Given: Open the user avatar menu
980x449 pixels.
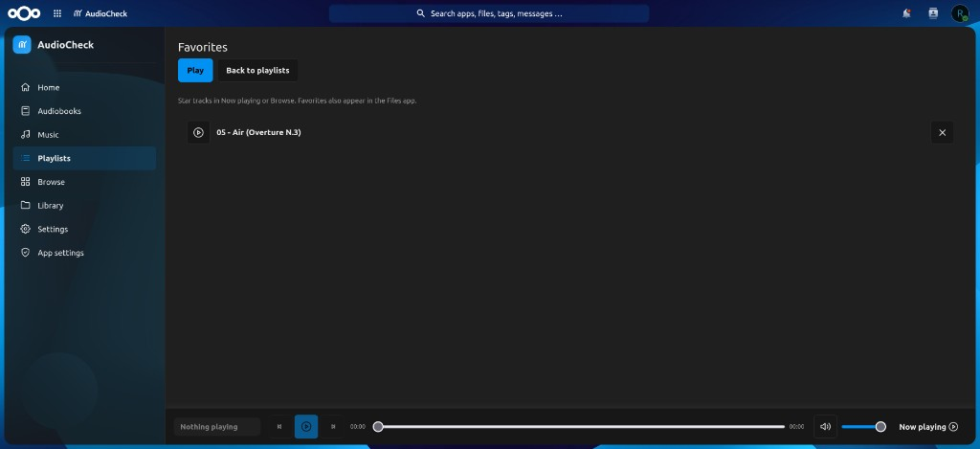Looking at the screenshot, I should tap(960, 13).
